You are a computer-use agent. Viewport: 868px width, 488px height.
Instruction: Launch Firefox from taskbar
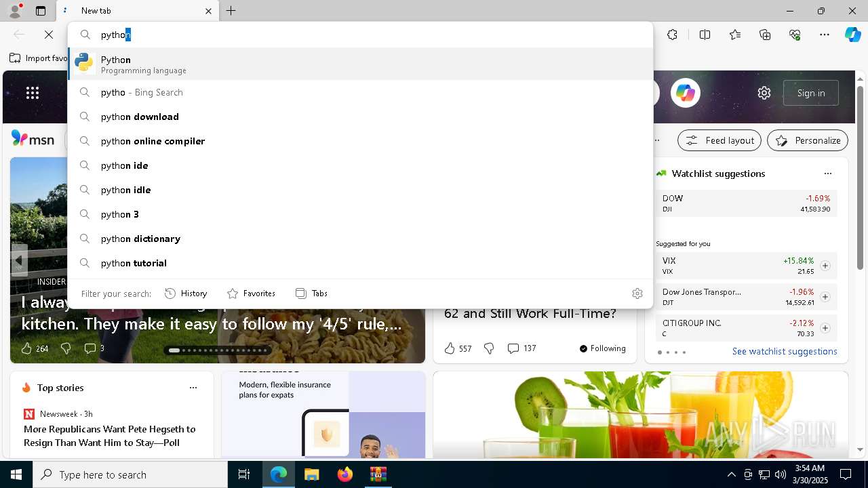(344, 474)
